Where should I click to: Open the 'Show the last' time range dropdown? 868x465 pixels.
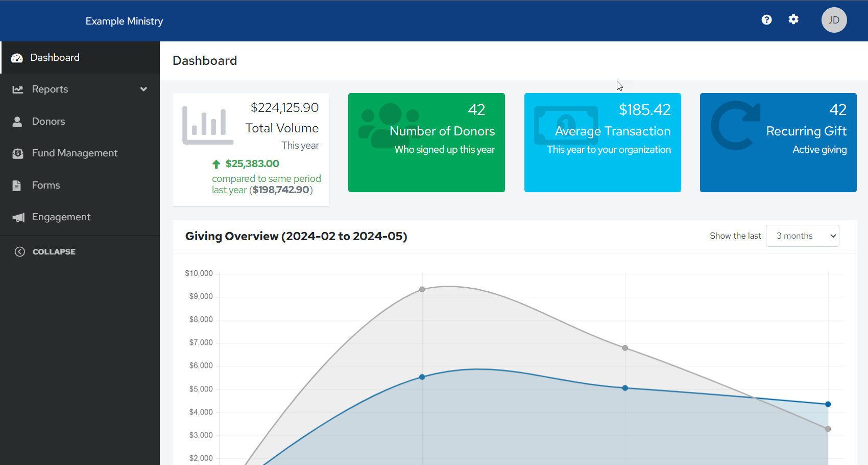pyautogui.click(x=802, y=236)
